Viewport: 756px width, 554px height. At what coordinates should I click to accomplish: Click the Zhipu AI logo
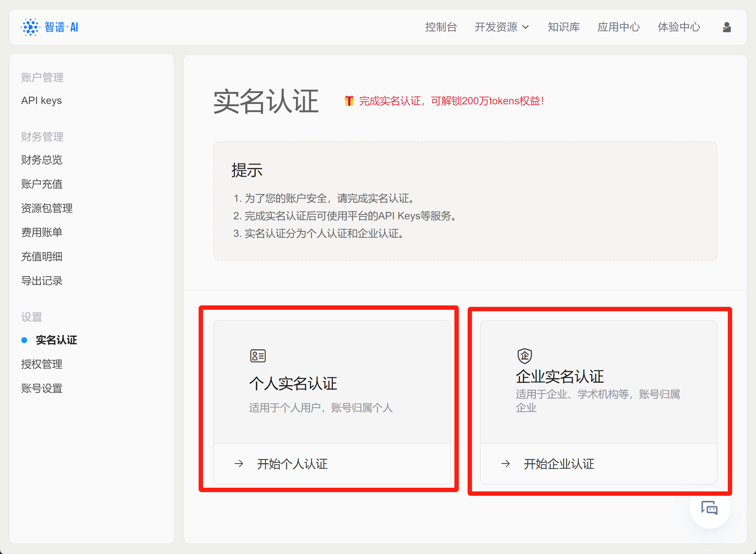tap(50, 27)
